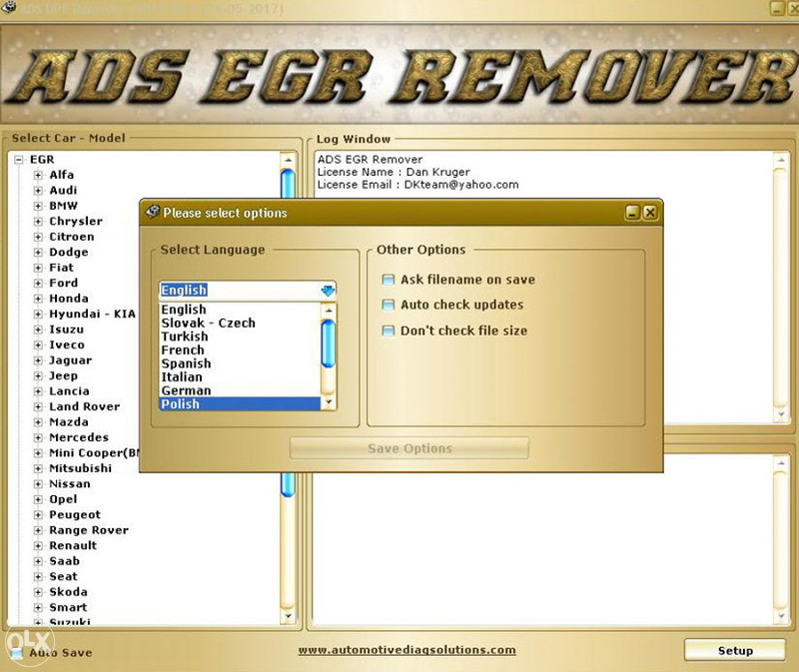799x672 pixels.
Task: Select Iveco in the car tree
Action: (x=67, y=344)
